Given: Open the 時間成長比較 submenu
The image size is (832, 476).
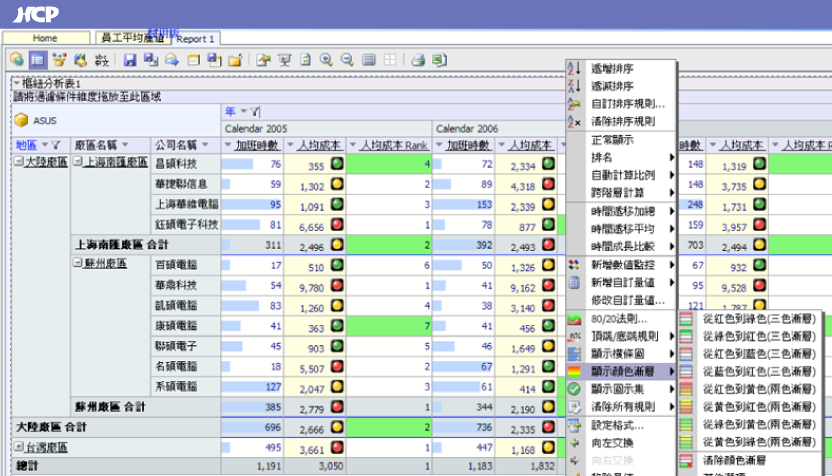Looking at the screenshot, I should pos(621,247).
